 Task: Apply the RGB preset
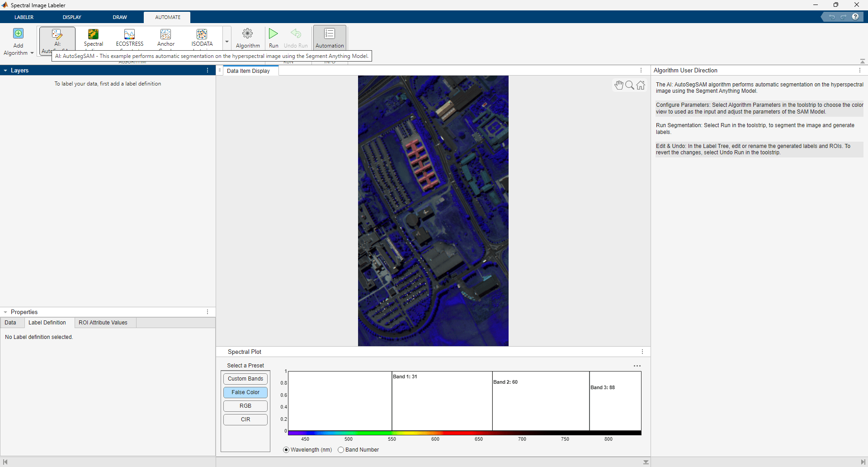[245, 406]
